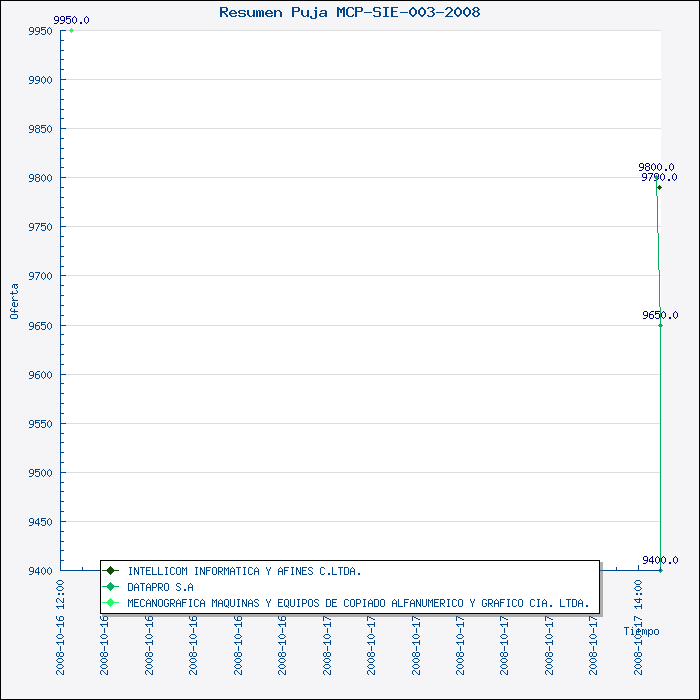Click the 2008-10-16 12:00 x-axis label

tap(60, 627)
